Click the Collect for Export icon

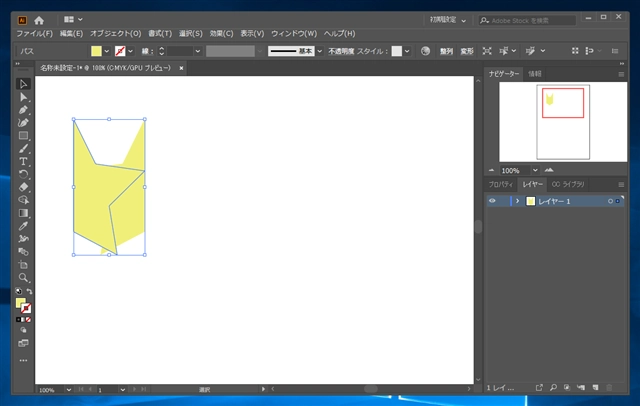pos(539,388)
